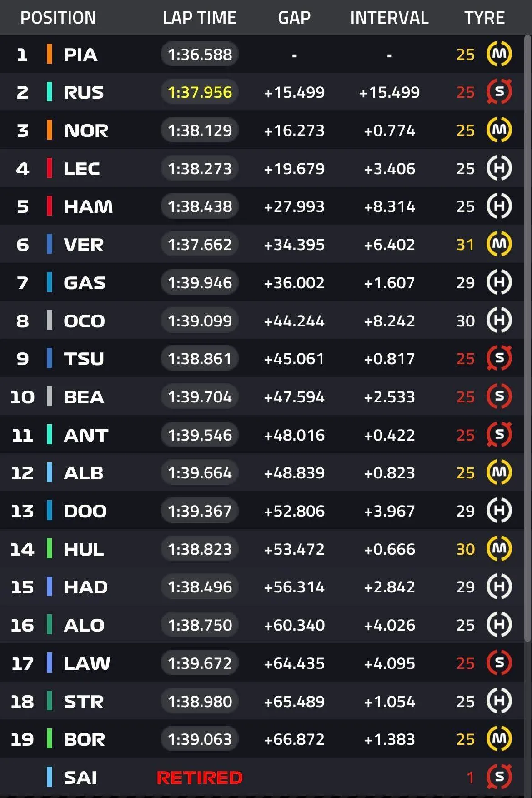
Task: Click Norris's orange team color bar
Action: click(50, 130)
